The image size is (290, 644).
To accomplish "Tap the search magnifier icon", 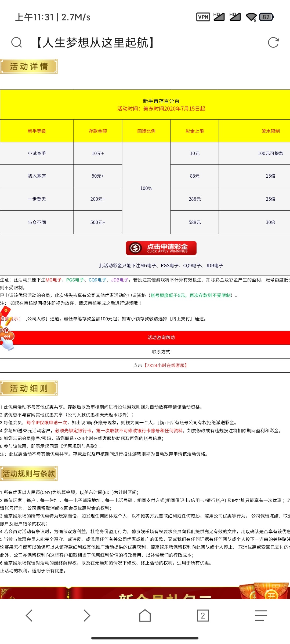I will (17, 42).
